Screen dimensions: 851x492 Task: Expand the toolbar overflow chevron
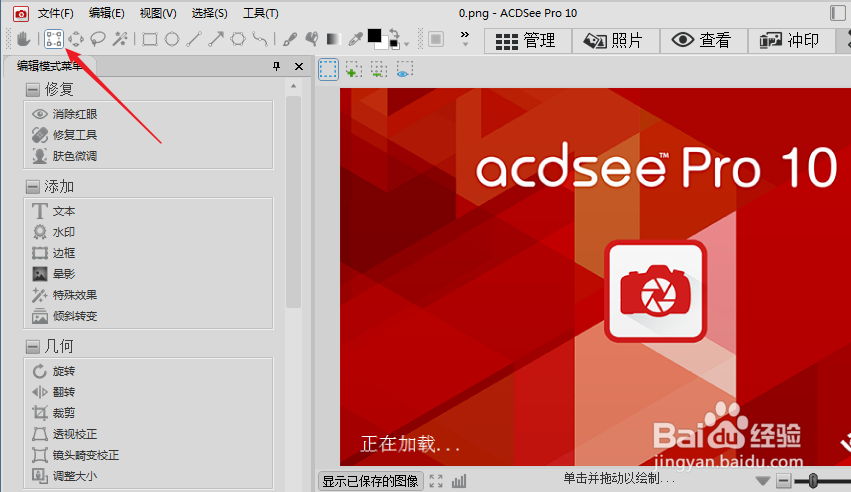click(x=465, y=36)
